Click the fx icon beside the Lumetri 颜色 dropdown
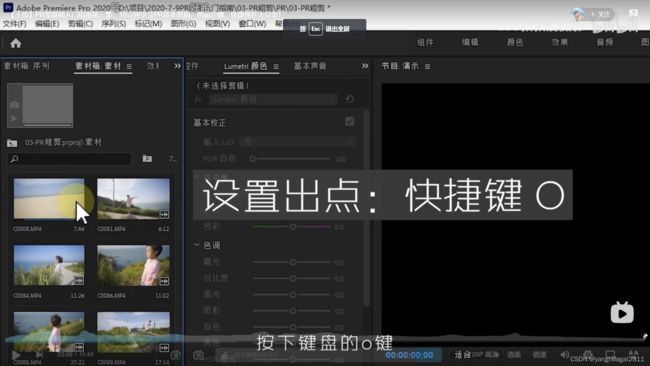Viewport: 650px width, 366px height. (x=198, y=99)
